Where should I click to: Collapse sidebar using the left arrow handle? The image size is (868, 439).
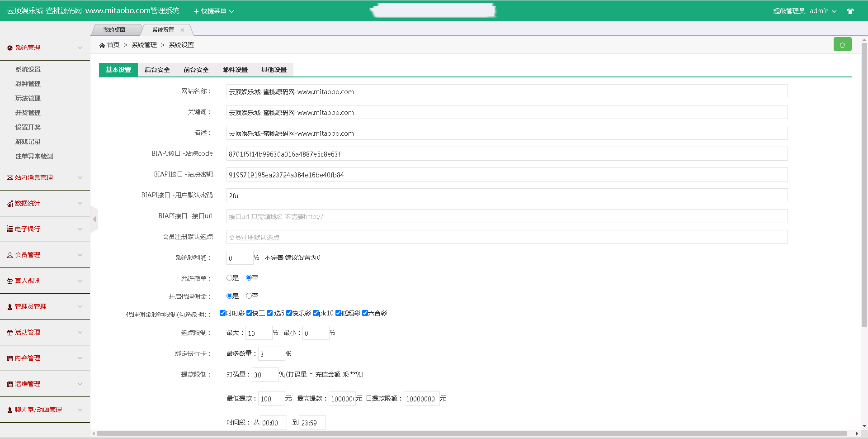pos(94,219)
